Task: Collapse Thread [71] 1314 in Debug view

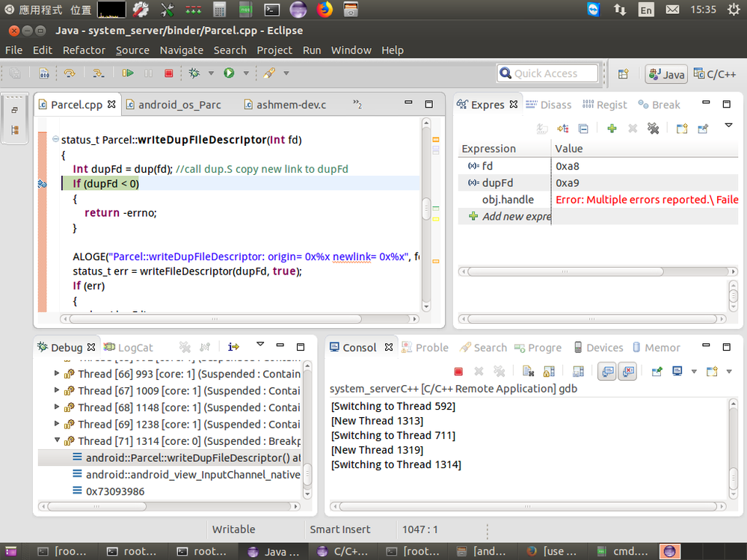Action: pyautogui.click(x=57, y=440)
